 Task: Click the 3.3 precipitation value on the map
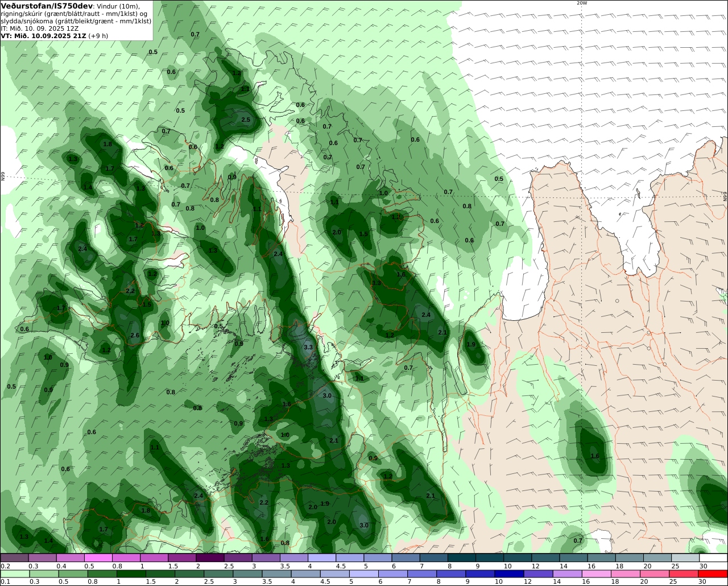(308, 347)
